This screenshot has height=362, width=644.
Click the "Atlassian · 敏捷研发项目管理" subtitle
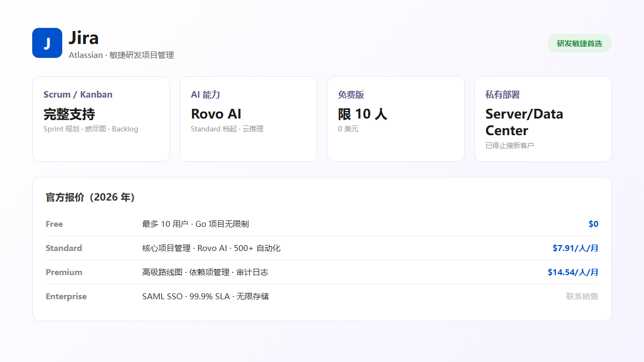click(x=121, y=55)
